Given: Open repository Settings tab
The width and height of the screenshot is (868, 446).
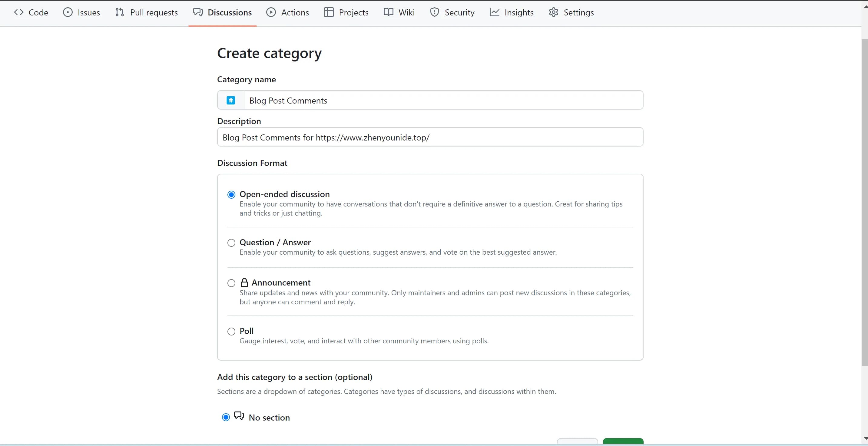Looking at the screenshot, I should pos(571,12).
